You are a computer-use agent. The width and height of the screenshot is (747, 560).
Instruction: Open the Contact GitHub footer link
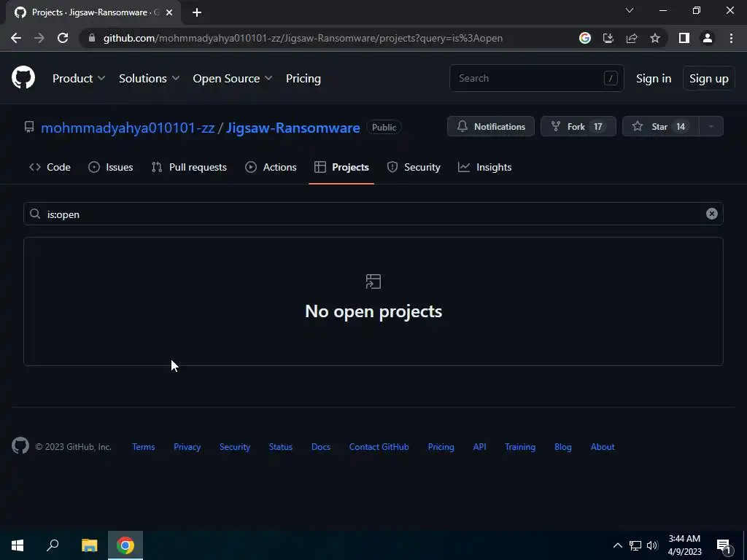pyautogui.click(x=379, y=447)
